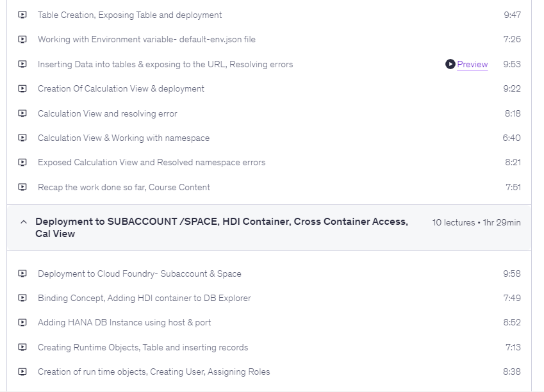Click video icon beside Creation Of Calculation View
Viewport: 544px width, 392px height.
tap(22, 88)
